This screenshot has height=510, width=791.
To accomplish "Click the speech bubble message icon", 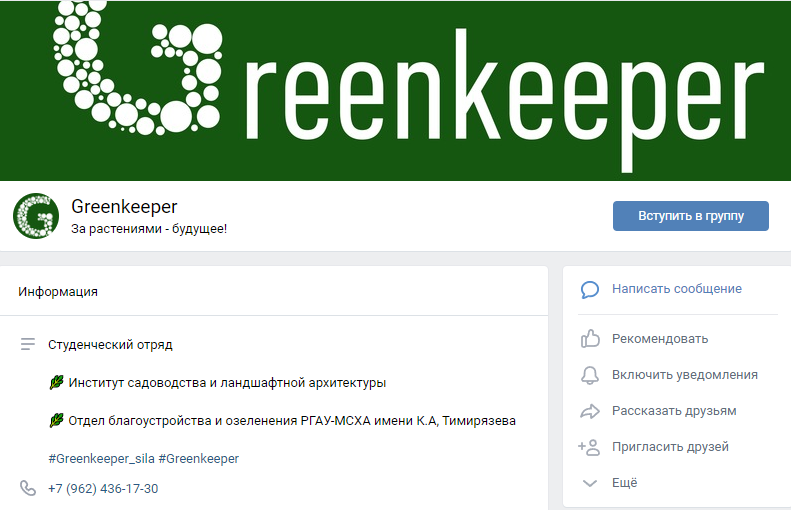I will 590,290.
